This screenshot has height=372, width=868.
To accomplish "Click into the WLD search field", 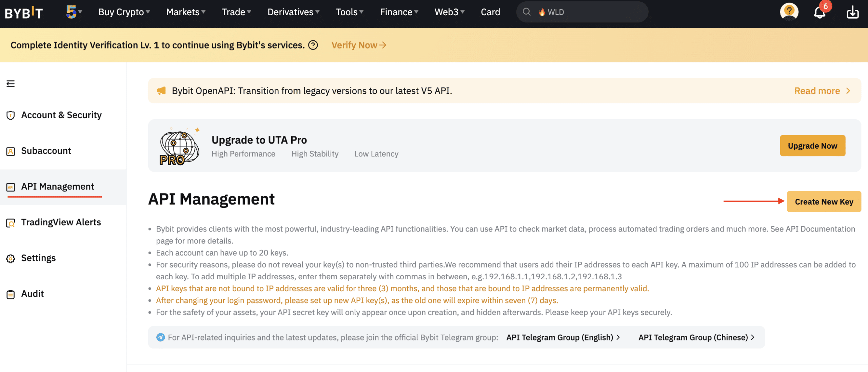I will 582,12.
